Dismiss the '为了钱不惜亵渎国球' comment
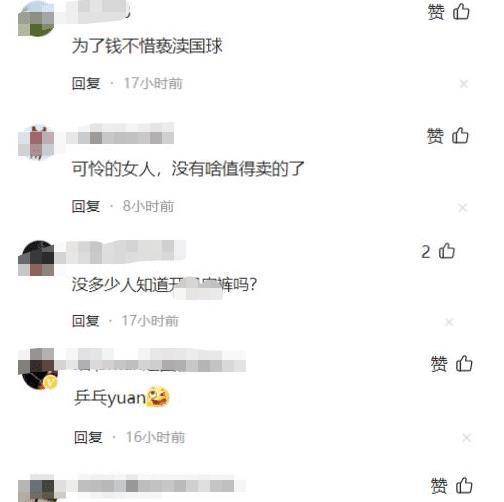The image size is (504, 502). point(464,84)
